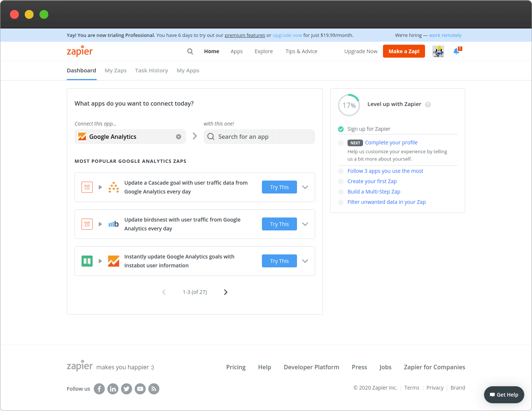Open the Privacy footer link
The height and width of the screenshot is (411, 532).
pos(435,388)
